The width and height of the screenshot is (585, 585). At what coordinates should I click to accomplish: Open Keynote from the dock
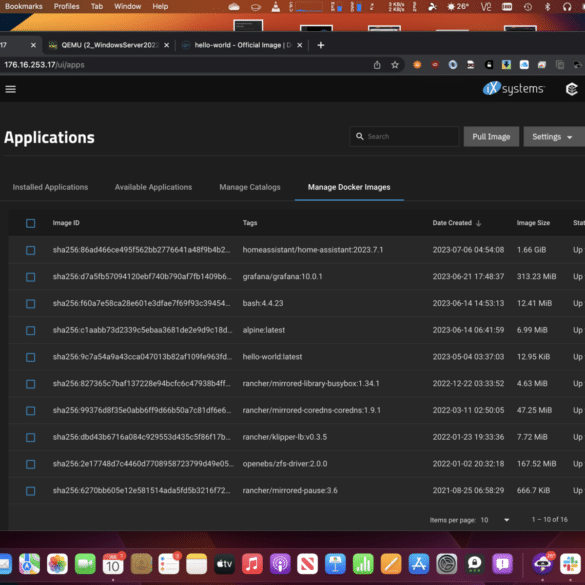coord(335,564)
